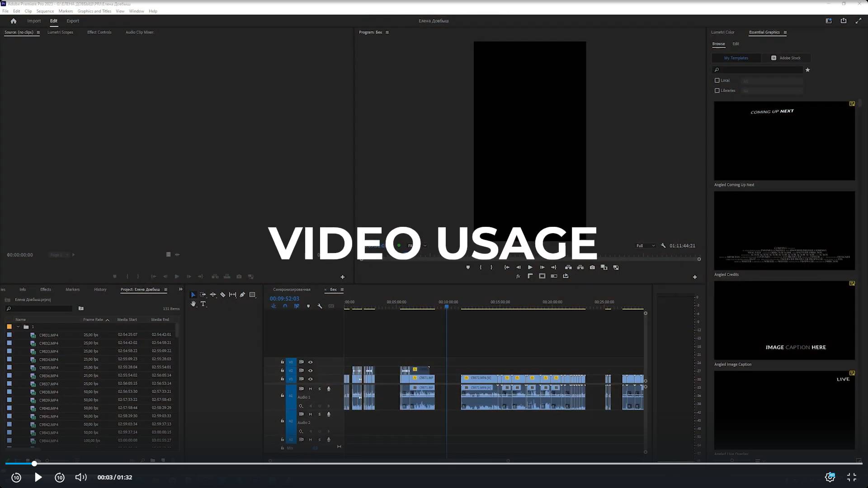
Task: Hide video track V2 with eye icon
Action: 310,371
